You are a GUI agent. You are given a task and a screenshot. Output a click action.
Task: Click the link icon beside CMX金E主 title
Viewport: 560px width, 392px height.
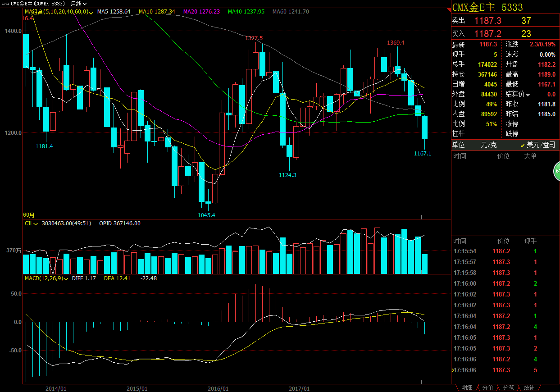pos(6,4)
